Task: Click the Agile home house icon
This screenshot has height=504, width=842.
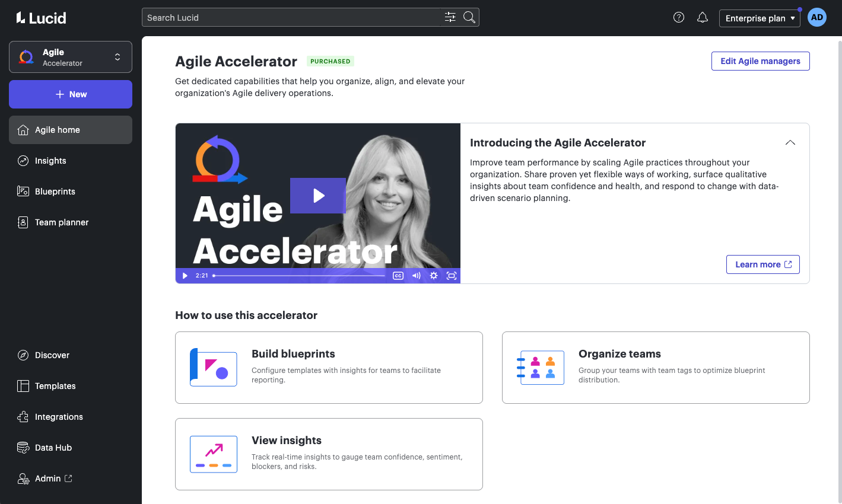Action: click(x=23, y=130)
